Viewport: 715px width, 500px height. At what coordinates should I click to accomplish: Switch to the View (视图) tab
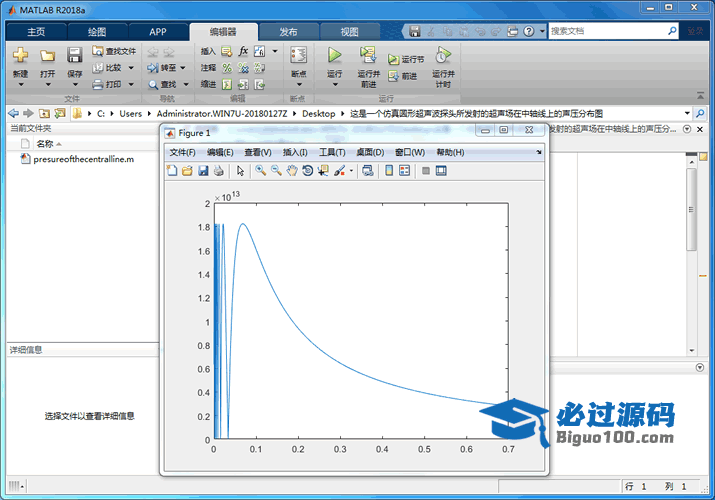point(349,32)
